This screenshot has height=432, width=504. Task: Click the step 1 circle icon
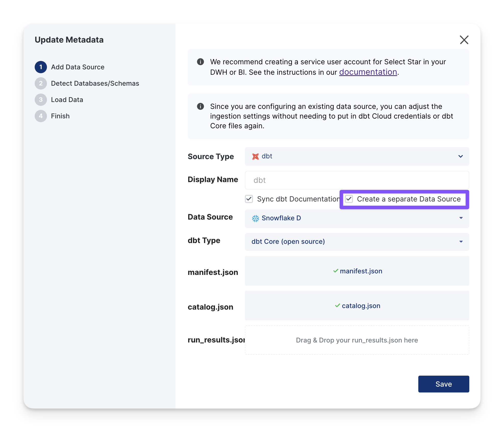pyautogui.click(x=41, y=67)
